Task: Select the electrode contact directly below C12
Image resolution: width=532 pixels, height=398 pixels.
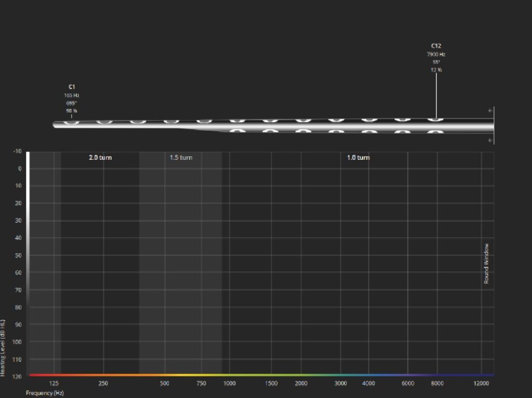Action: coord(436,132)
